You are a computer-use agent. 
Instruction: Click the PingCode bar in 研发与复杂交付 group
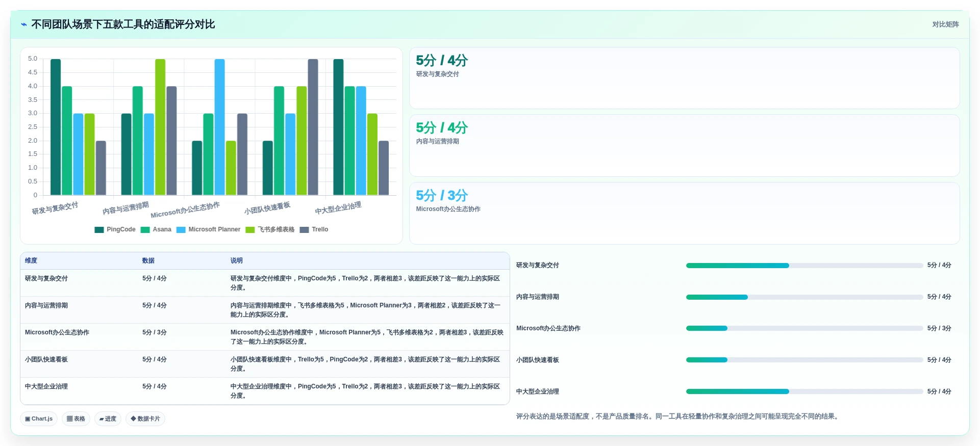click(x=56, y=127)
